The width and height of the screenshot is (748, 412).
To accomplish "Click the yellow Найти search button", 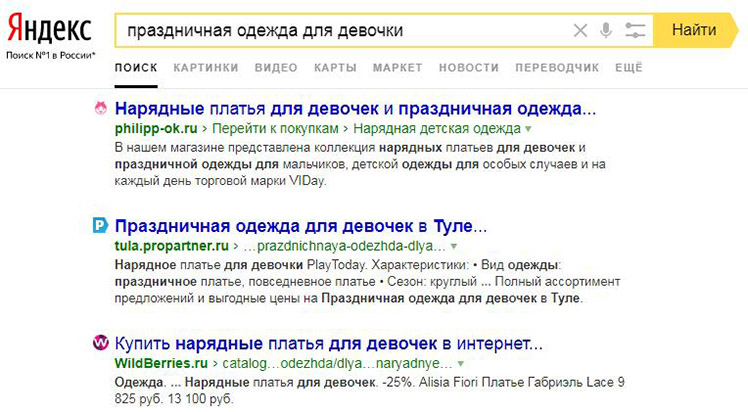I will click(695, 31).
